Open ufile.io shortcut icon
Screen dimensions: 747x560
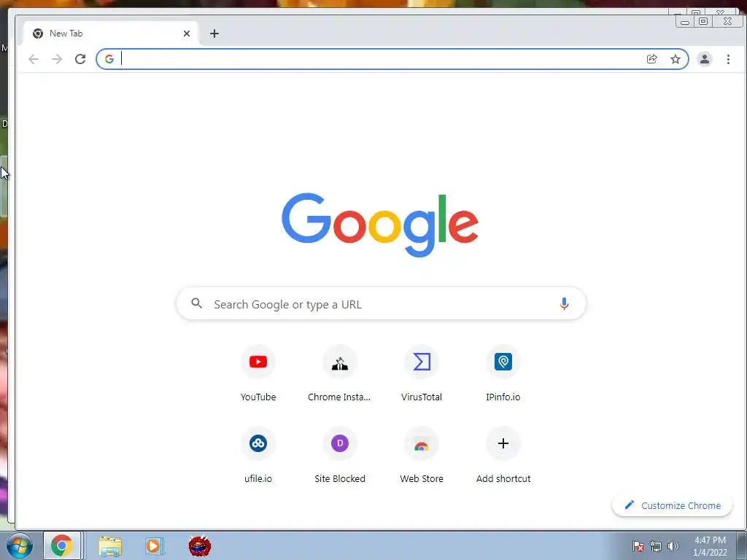point(258,443)
